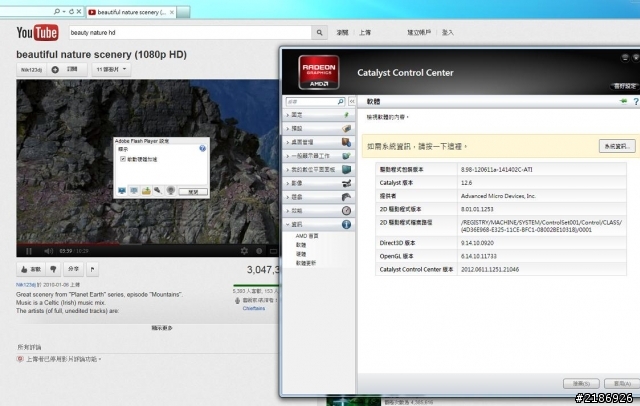
Task: Click the common display tasks (一般顯示器工作) icon
Action: (346, 156)
